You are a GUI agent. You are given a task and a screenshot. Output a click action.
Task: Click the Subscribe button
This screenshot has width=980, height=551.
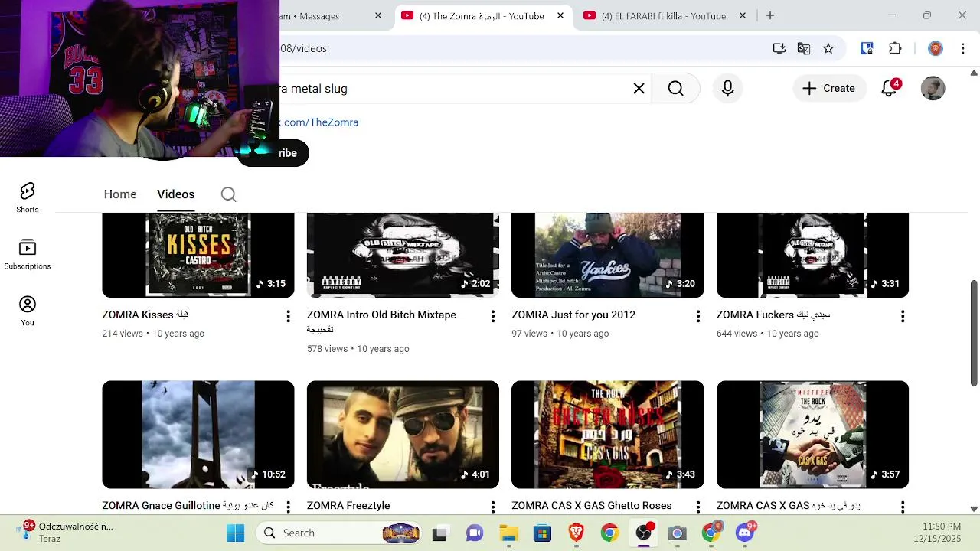pos(273,153)
